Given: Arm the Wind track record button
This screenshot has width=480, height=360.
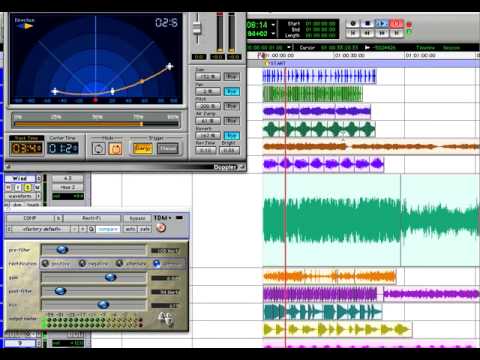Looking at the screenshot, I should pos(8,188).
